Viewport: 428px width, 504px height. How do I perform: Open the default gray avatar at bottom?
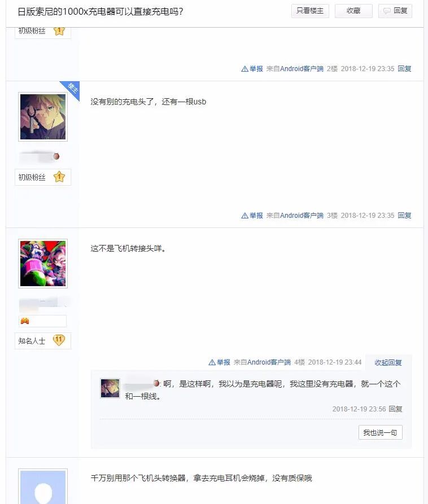click(43, 487)
